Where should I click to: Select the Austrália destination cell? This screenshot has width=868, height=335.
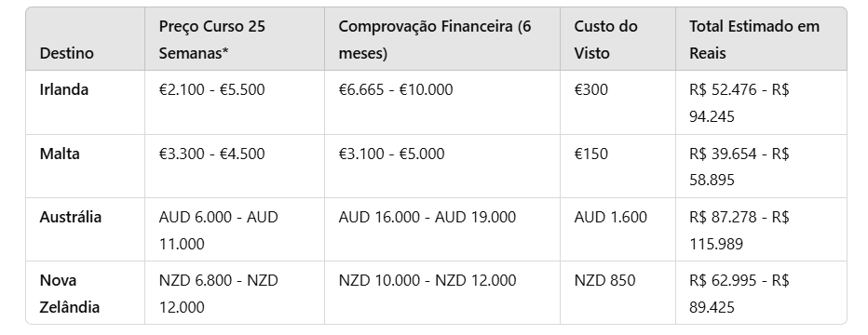(x=70, y=217)
